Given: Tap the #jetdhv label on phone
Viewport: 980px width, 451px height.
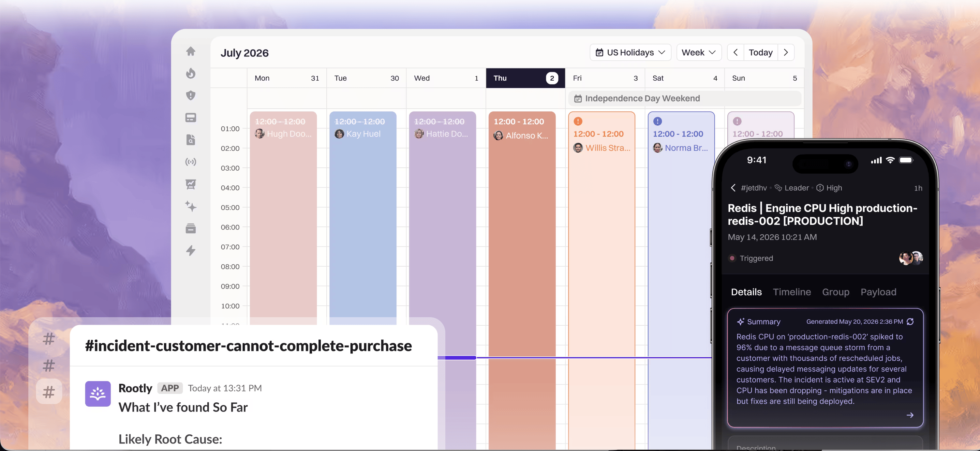Looking at the screenshot, I should coord(754,188).
